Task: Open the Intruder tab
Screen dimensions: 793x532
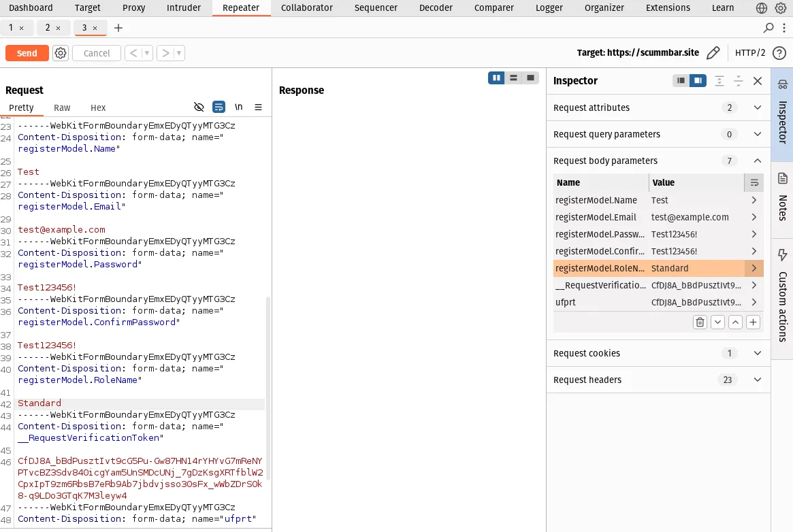Action: click(x=184, y=8)
